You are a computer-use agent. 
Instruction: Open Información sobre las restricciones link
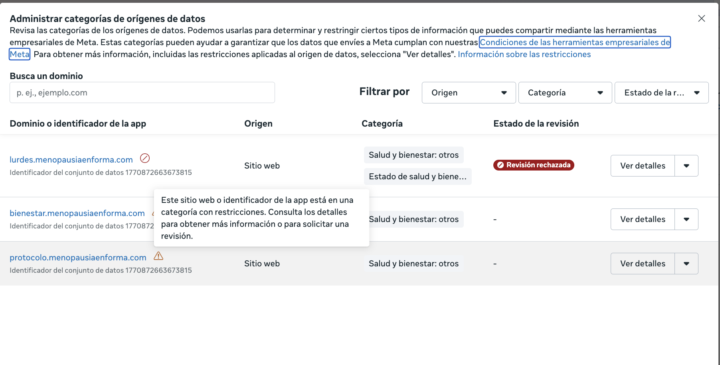click(524, 54)
